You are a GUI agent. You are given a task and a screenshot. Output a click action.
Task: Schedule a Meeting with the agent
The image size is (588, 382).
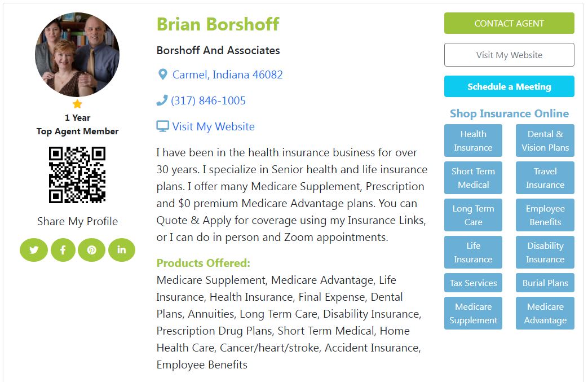(x=509, y=87)
